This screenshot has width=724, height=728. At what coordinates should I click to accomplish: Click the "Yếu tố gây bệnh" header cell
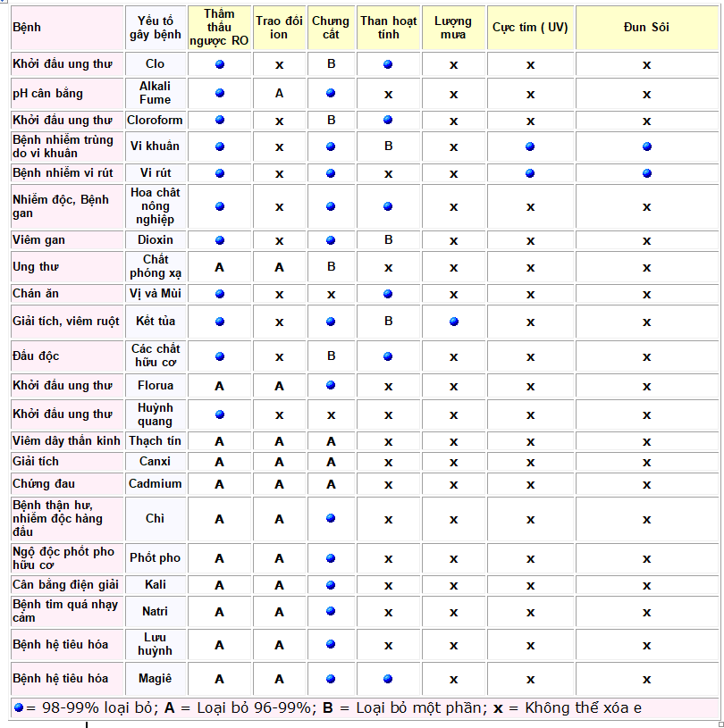pyautogui.click(x=156, y=28)
